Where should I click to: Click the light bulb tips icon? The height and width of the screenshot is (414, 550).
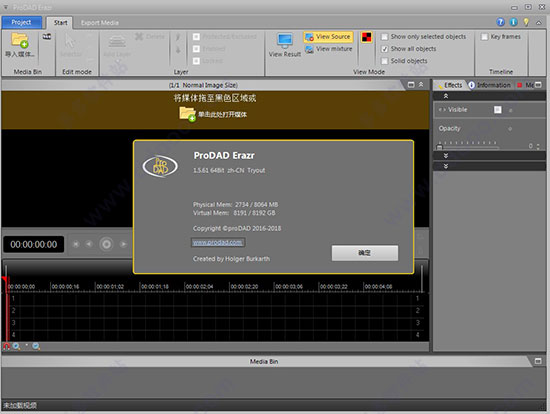[x=526, y=22]
